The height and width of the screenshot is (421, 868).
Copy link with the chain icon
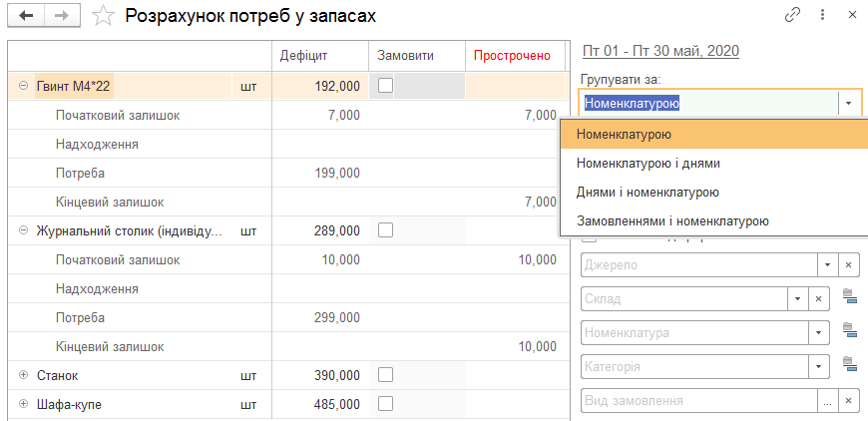[793, 16]
